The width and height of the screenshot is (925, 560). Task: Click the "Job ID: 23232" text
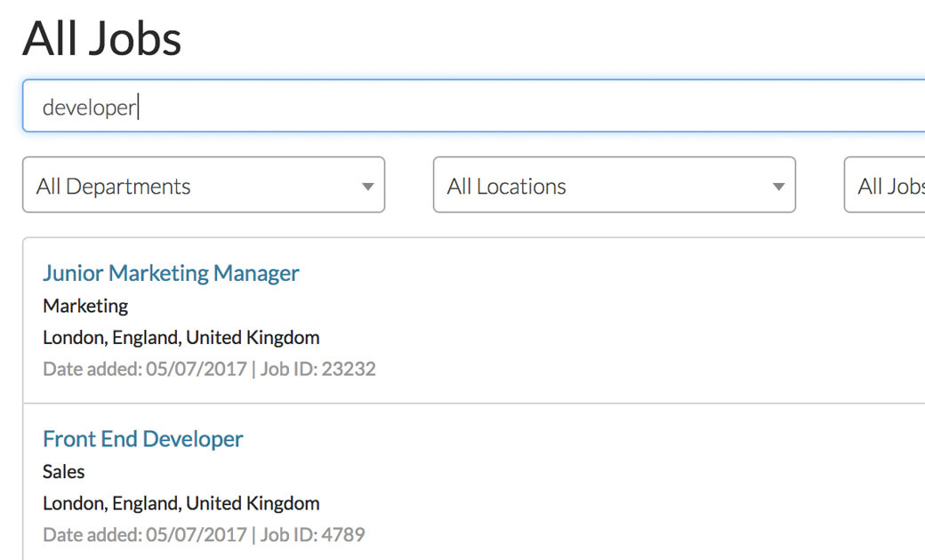[318, 368]
